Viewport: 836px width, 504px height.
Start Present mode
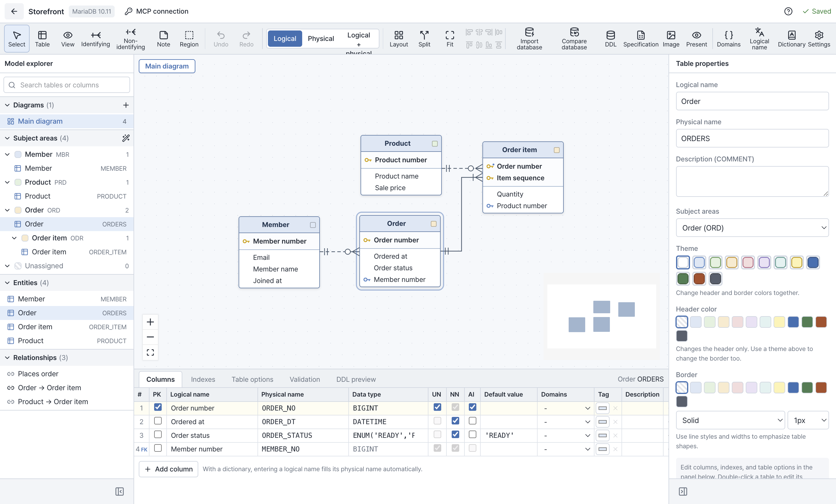click(696, 39)
